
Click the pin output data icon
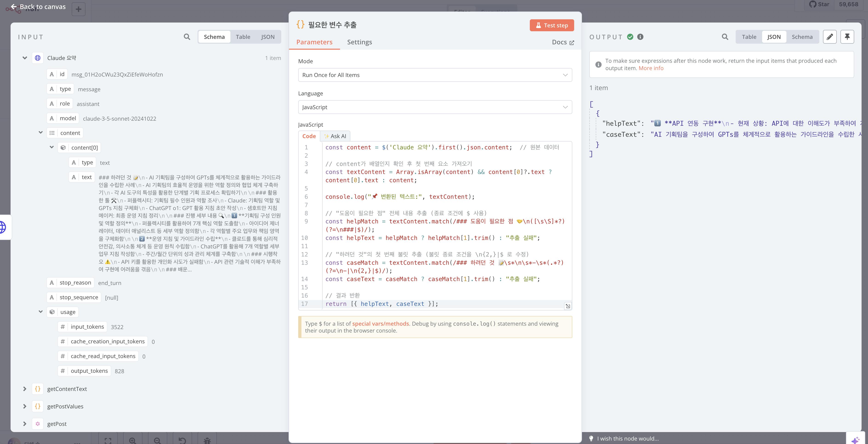point(847,37)
